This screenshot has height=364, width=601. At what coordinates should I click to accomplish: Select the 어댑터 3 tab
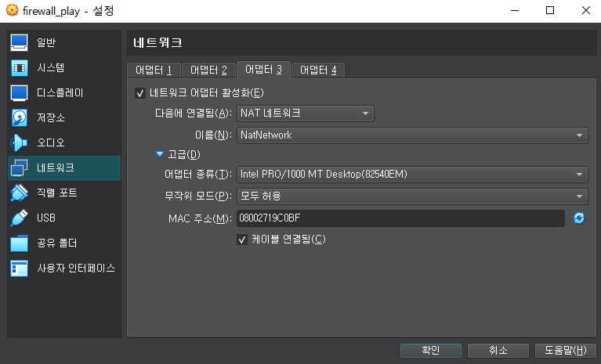[264, 70]
